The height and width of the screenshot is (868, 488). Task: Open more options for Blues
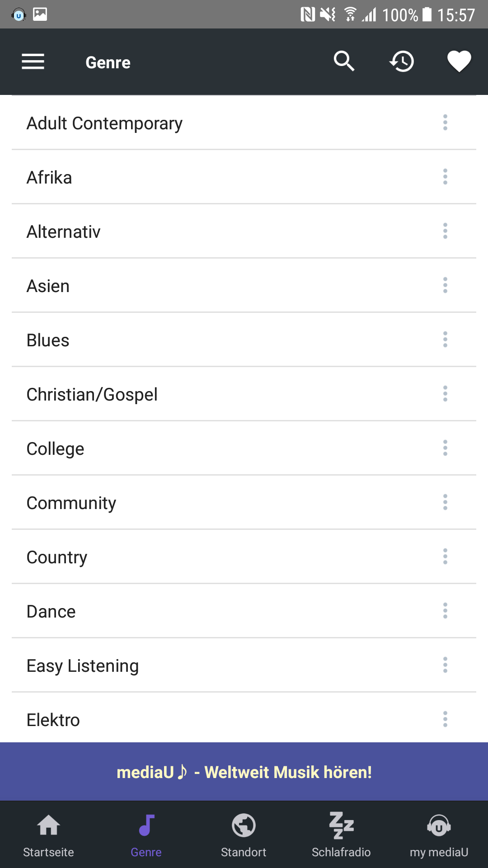click(x=445, y=340)
